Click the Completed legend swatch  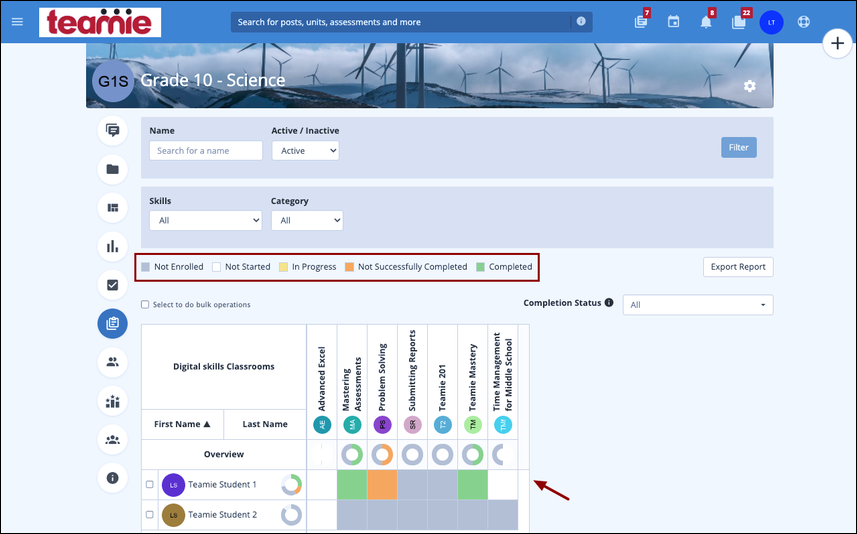coord(480,267)
